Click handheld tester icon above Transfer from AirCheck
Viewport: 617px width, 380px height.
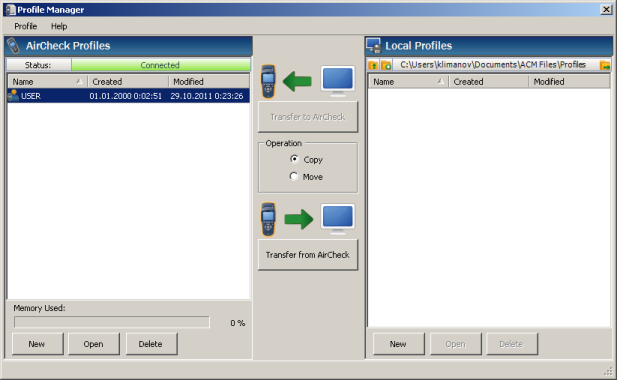coord(268,219)
